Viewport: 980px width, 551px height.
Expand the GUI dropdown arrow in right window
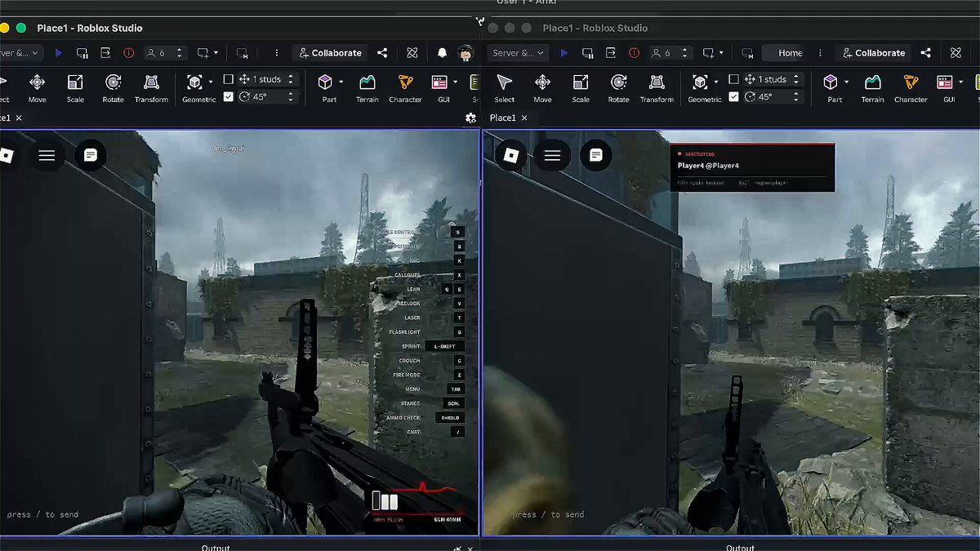pos(960,82)
